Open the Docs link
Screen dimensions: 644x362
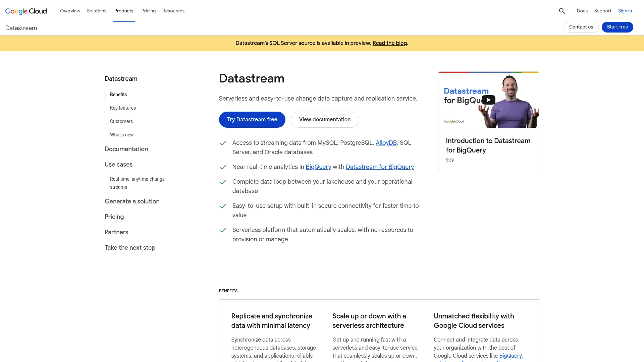582,11
